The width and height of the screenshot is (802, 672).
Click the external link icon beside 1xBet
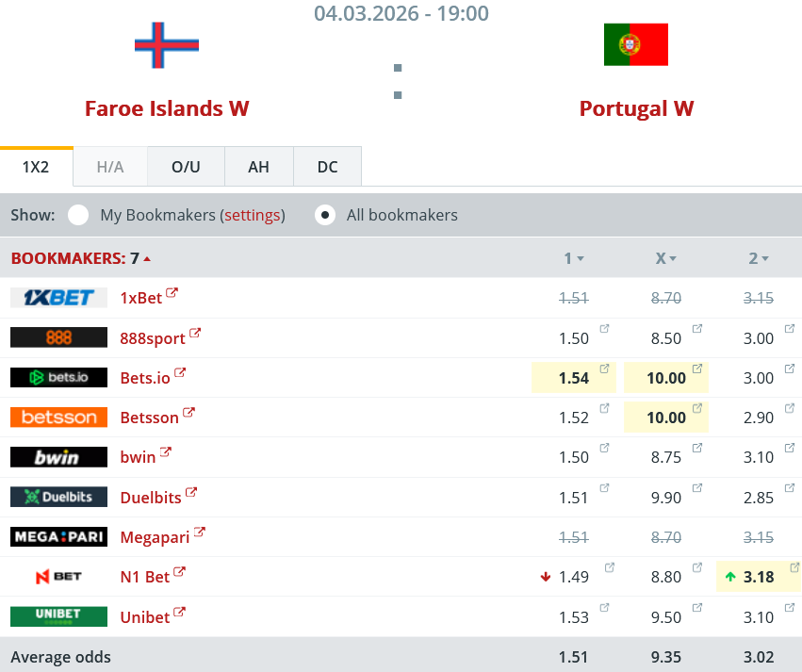pyautogui.click(x=172, y=293)
